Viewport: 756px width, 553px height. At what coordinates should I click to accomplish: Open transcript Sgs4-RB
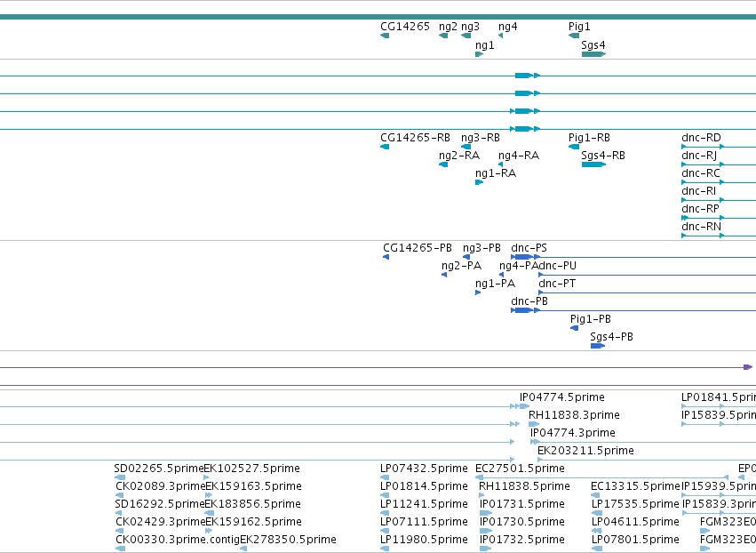(x=603, y=156)
